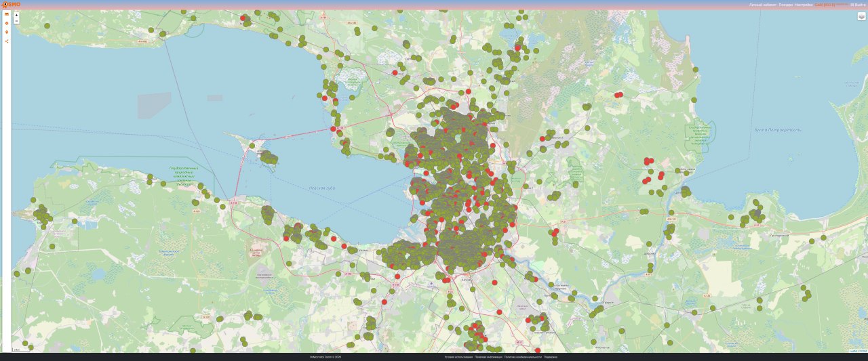Viewport: 868px width, 361px height.
Task: Click the crosshair locate icon in the sidebar
Action: coord(7,23)
